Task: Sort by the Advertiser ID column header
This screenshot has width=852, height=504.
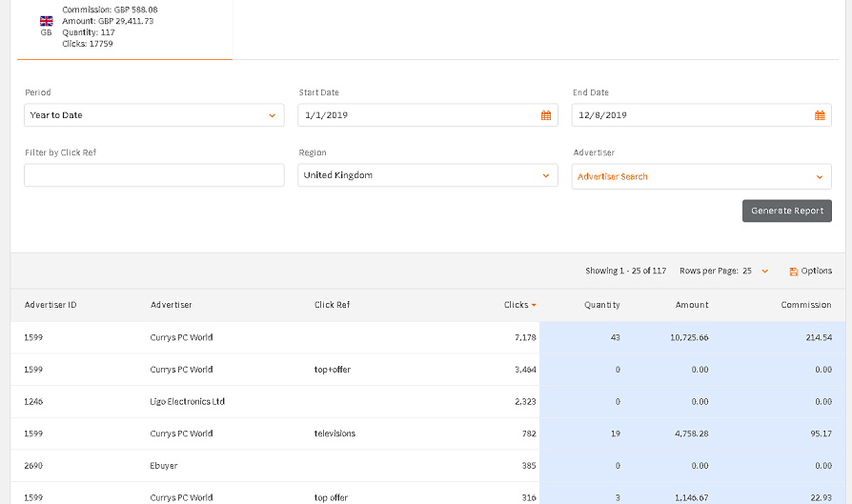Action: tap(51, 305)
